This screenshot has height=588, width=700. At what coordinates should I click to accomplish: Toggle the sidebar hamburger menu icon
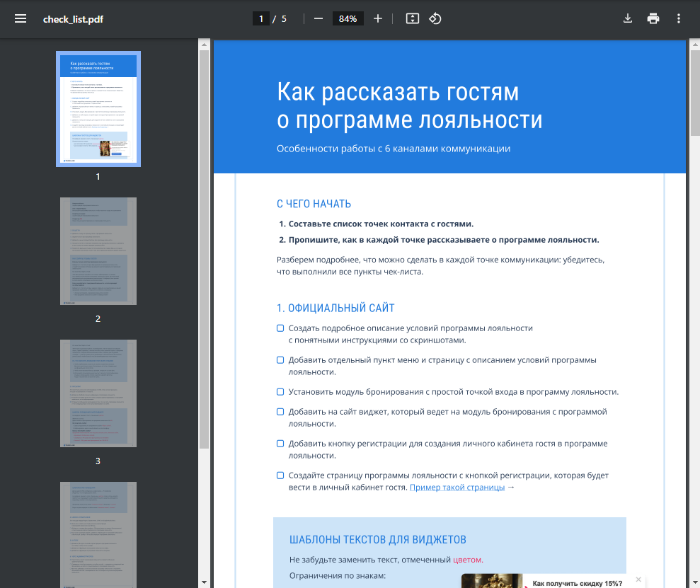(21, 18)
